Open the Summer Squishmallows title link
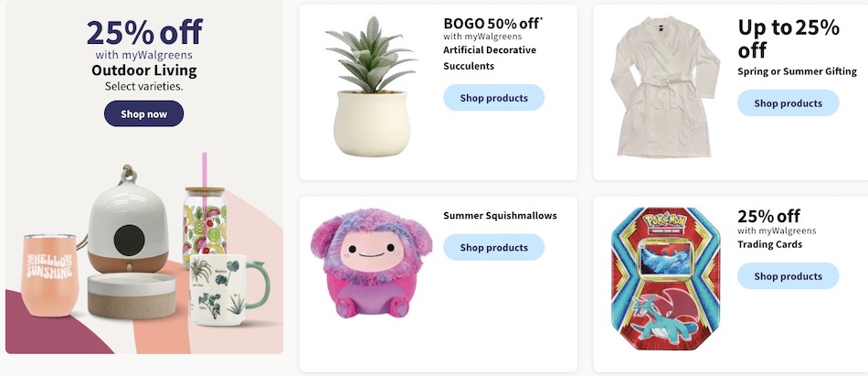868x376 pixels. (500, 216)
